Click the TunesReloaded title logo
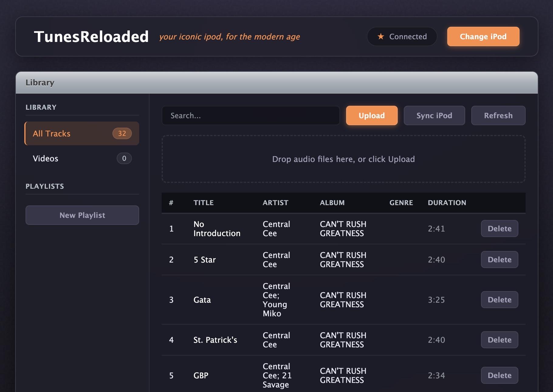The image size is (553, 392). [x=91, y=36]
